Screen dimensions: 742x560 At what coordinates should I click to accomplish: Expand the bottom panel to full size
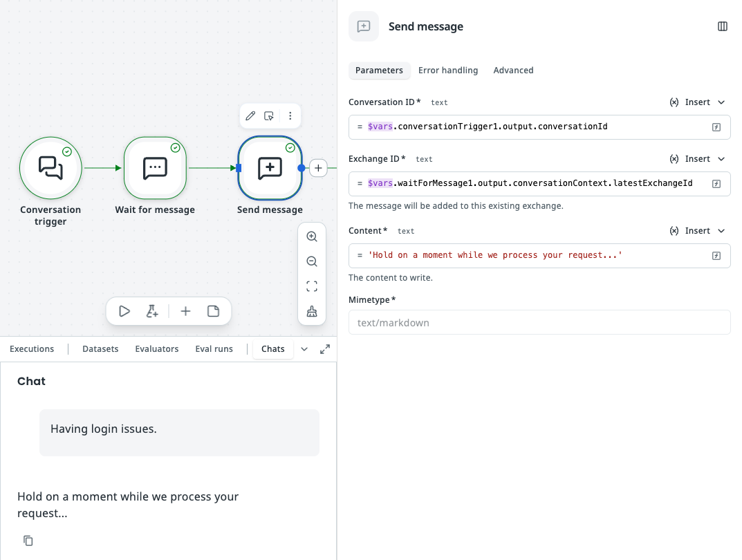324,349
